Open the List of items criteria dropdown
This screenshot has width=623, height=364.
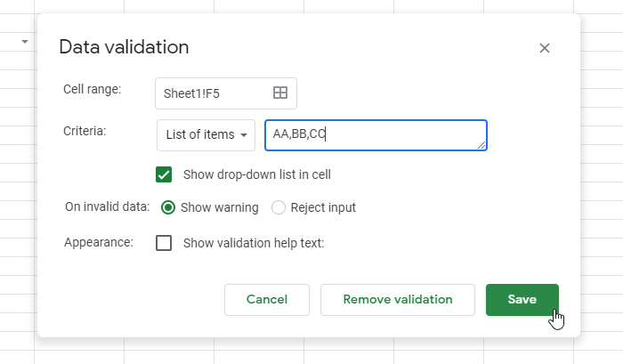[x=206, y=135]
